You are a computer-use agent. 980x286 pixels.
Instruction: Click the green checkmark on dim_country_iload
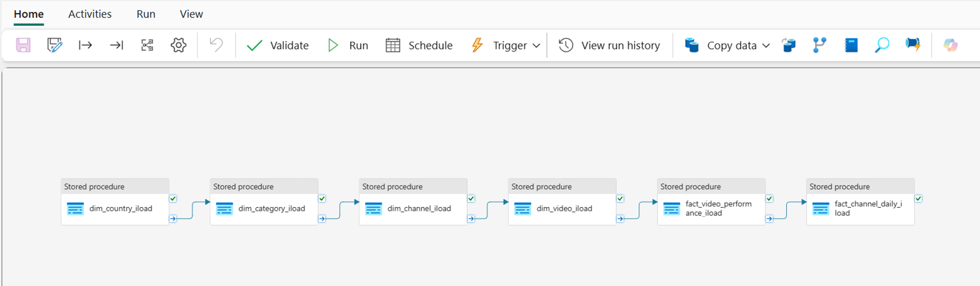click(x=173, y=198)
